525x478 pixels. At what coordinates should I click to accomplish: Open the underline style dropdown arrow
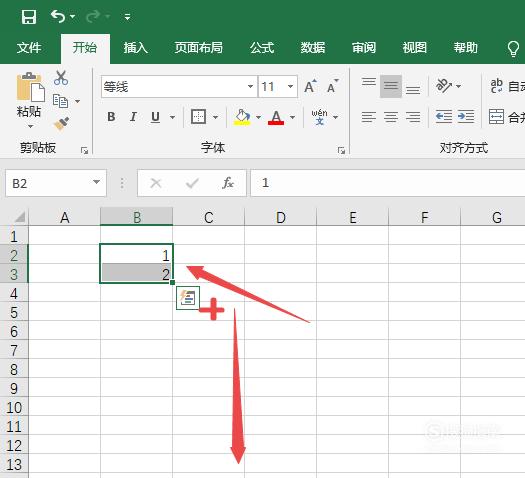tap(172, 117)
